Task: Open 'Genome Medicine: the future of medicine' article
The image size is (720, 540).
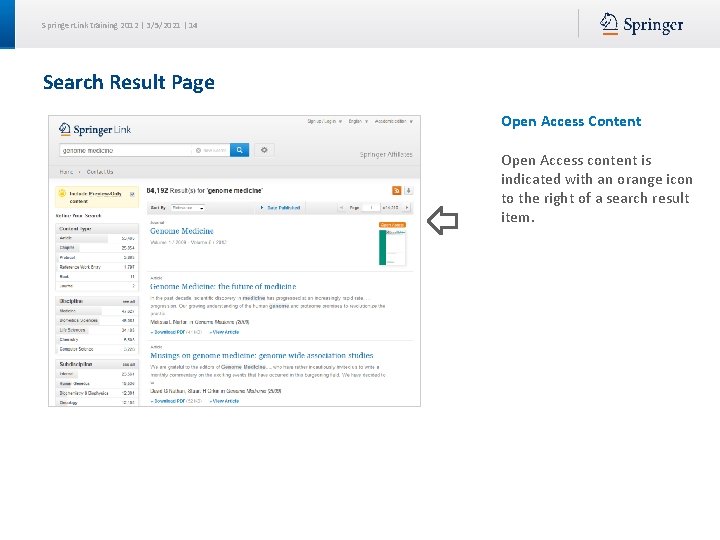Action: pos(223,287)
